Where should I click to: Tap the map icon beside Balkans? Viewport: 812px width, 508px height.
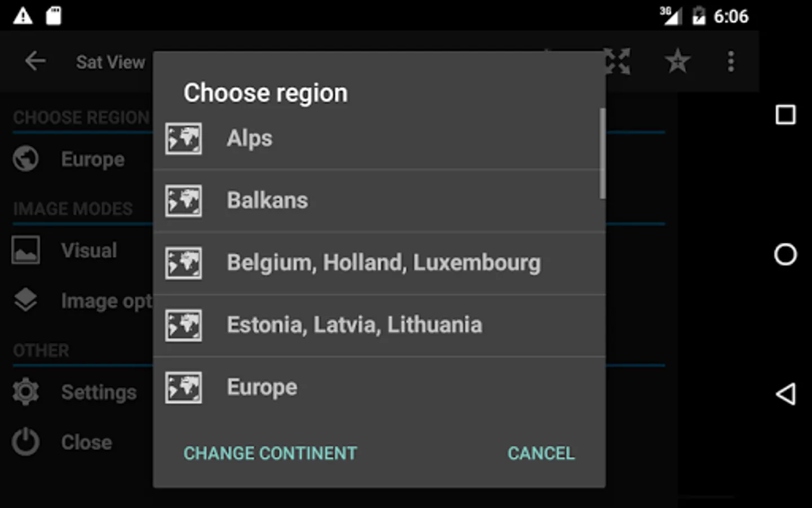(x=183, y=201)
